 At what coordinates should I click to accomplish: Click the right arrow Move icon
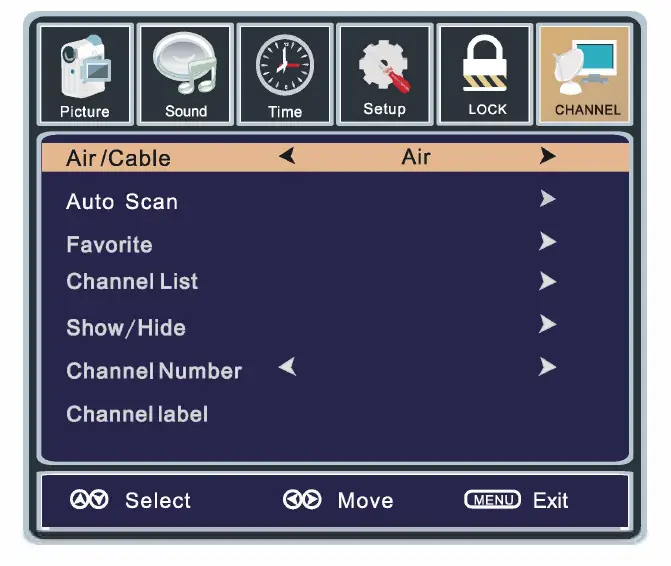pos(312,500)
